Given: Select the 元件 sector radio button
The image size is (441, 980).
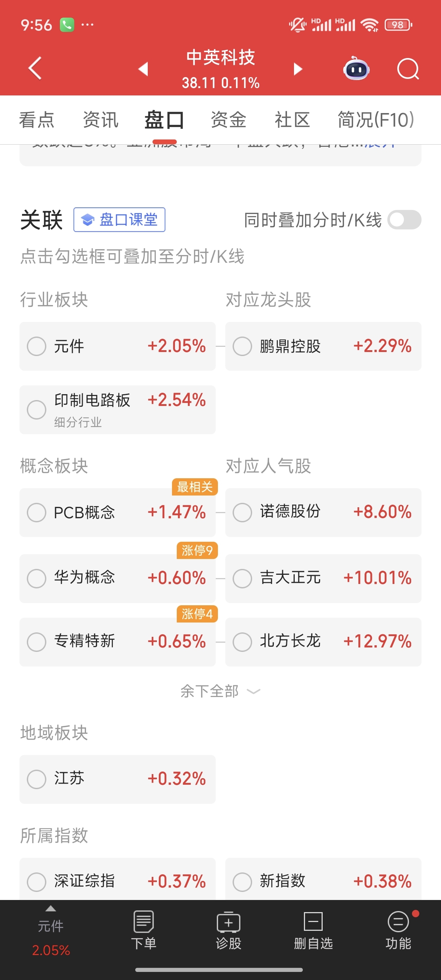Looking at the screenshot, I should [36, 346].
